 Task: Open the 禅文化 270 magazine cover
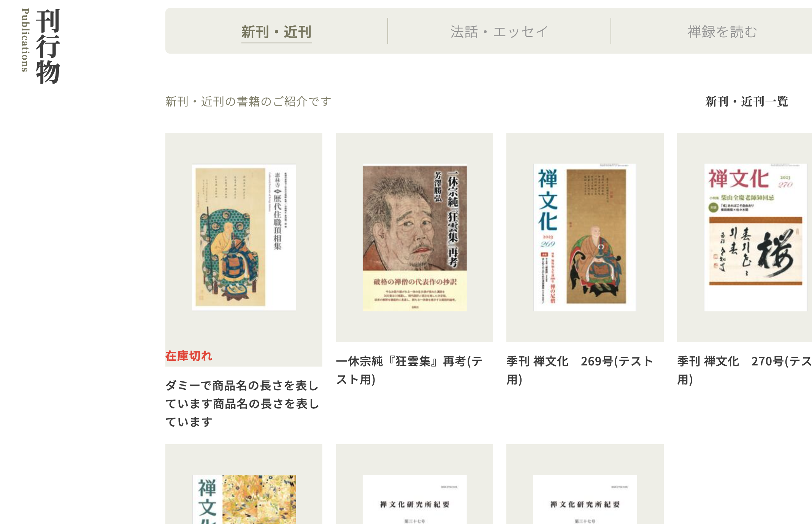pos(755,237)
